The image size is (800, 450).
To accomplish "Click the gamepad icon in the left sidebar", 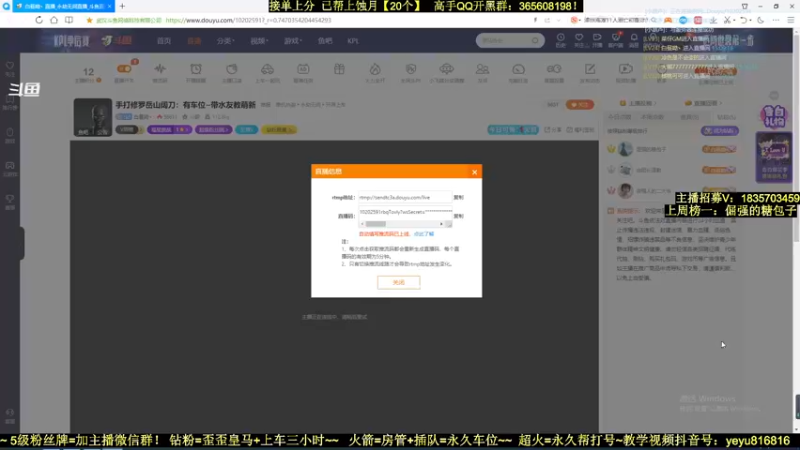I will tap(10, 166).
